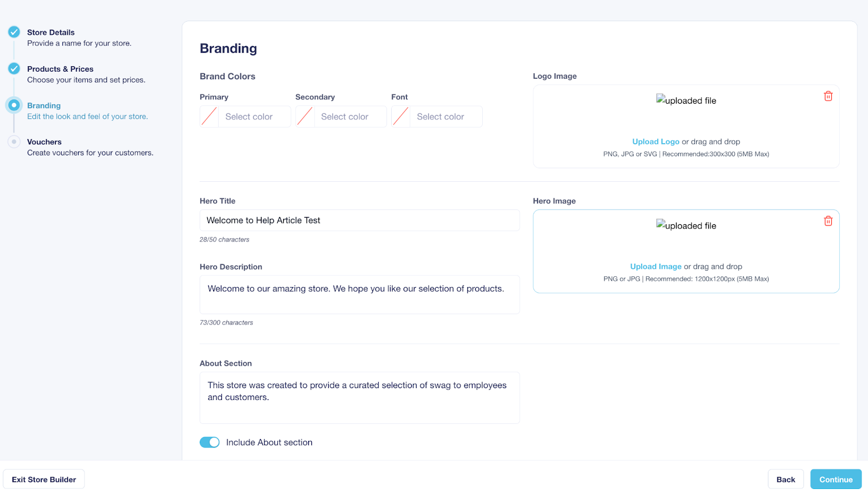Delete the uploaded hero image
The height and width of the screenshot is (495, 868).
click(828, 221)
